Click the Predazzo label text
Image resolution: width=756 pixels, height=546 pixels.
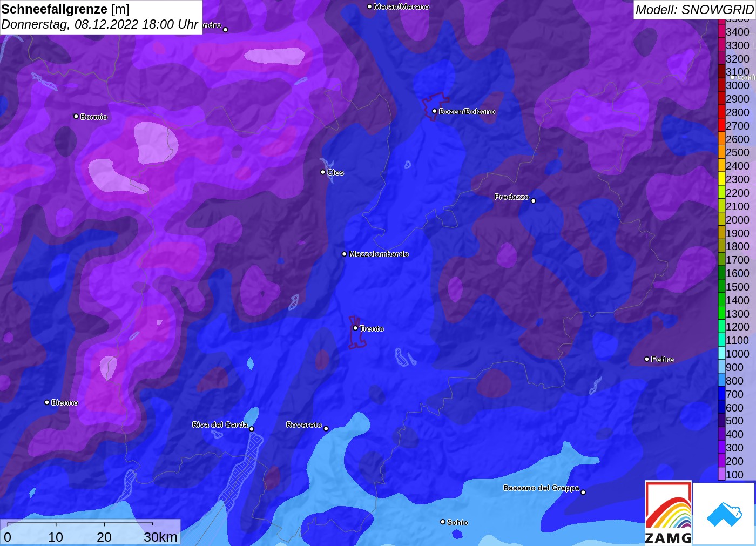pyautogui.click(x=511, y=197)
